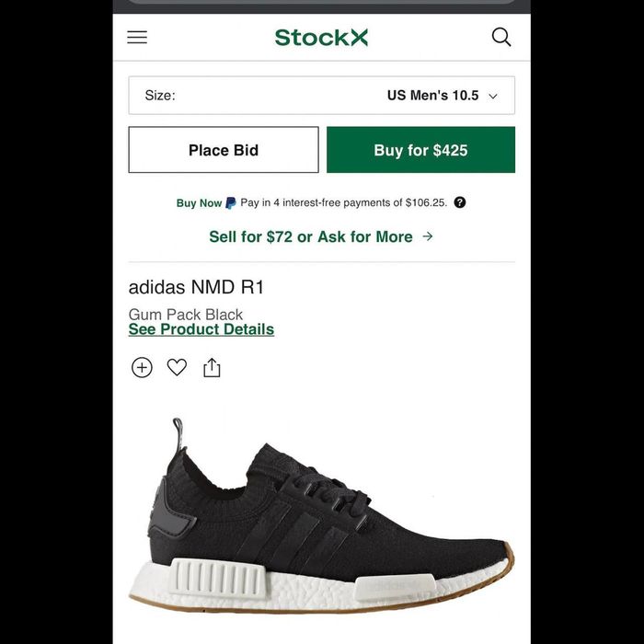The width and height of the screenshot is (644, 644).
Task: Click the Place Bid button
Action: [x=224, y=150]
